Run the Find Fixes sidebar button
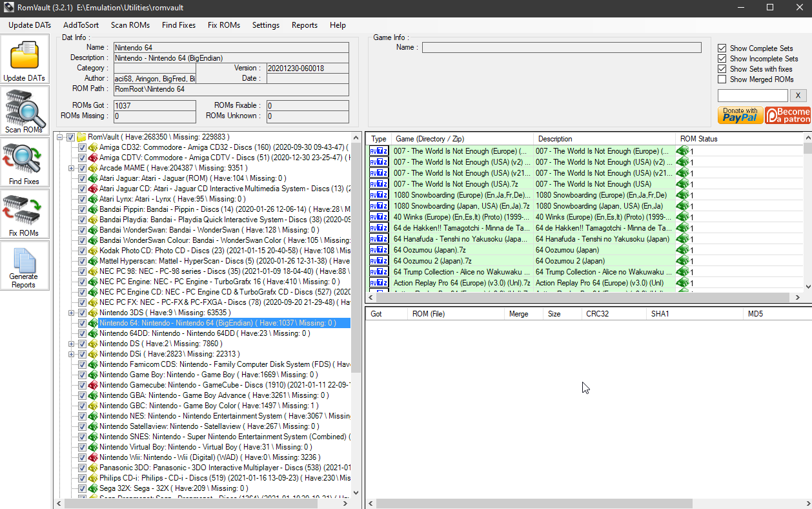 (25, 162)
